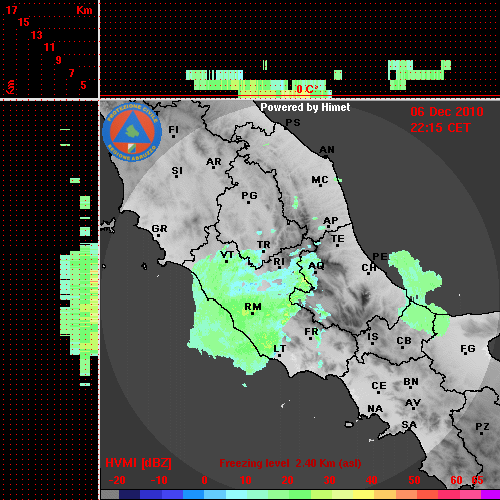Click the 0 C° freezing line marker

pyautogui.click(x=307, y=89)
